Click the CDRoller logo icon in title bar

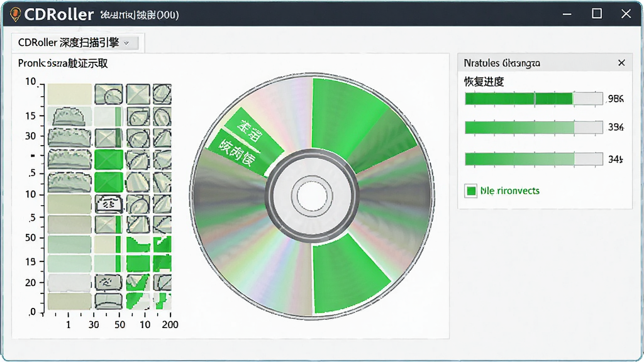tap(15, 14)
